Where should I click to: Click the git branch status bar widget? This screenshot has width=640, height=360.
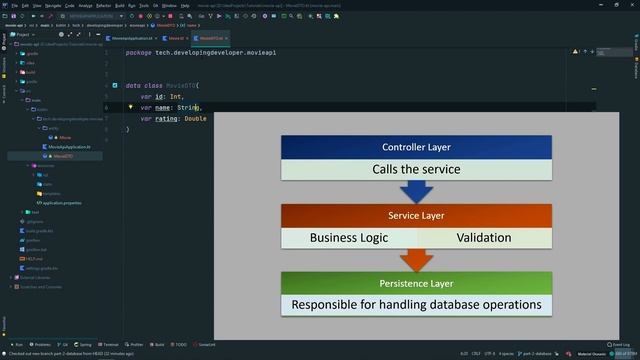click(x=534, y=354)
